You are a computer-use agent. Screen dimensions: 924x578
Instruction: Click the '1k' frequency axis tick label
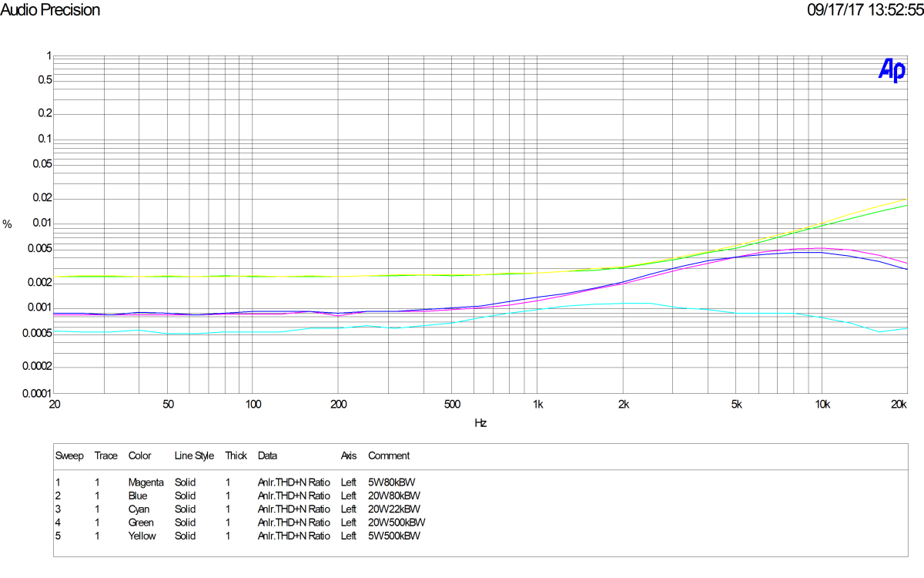pyautogui.click(x=537, y=405)
